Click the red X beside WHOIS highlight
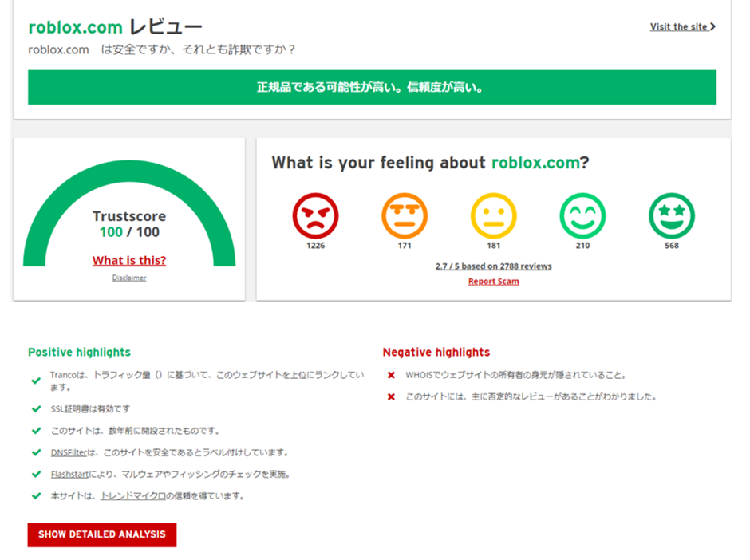The image size is (750, 560). (391, 375)
